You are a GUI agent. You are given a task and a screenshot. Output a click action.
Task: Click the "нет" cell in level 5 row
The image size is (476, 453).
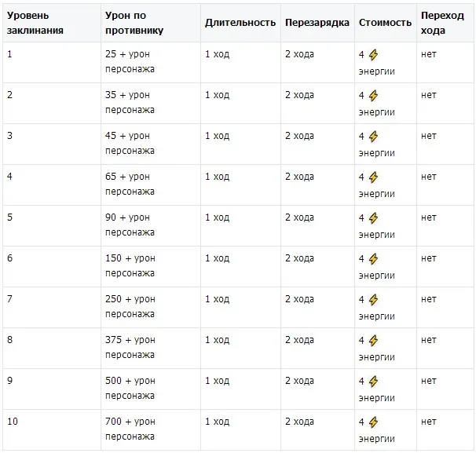429,217
